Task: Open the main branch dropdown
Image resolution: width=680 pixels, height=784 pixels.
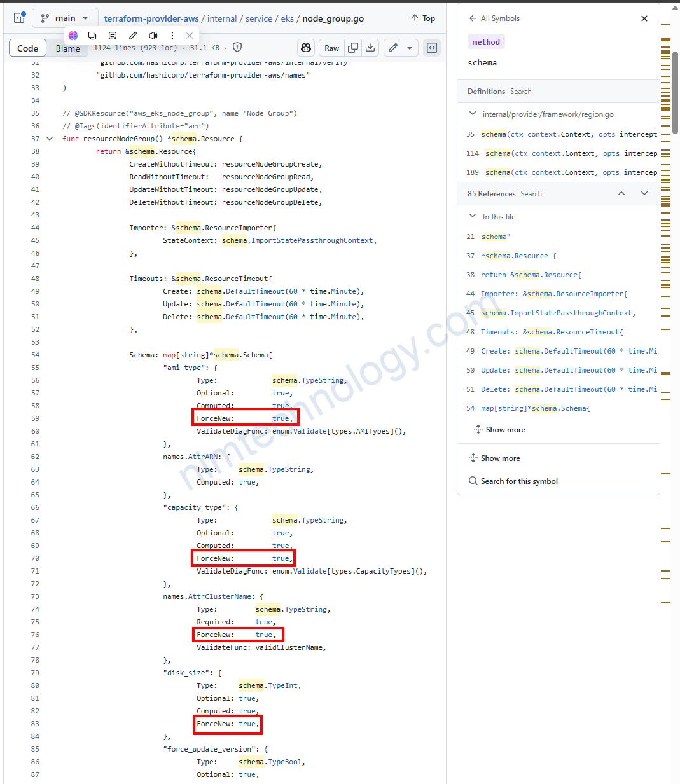Action: click(x=64, y=18)
